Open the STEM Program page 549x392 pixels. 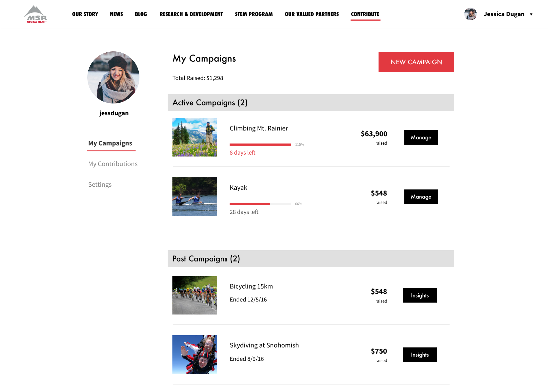click(254, 14)
